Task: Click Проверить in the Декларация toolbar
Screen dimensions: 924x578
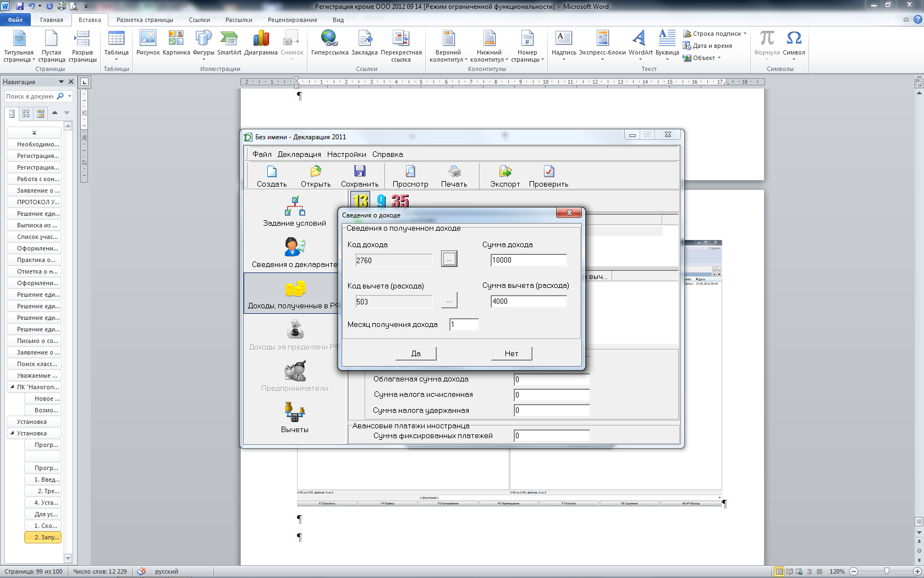Action: pyautogui.click(x=548, y=176)
